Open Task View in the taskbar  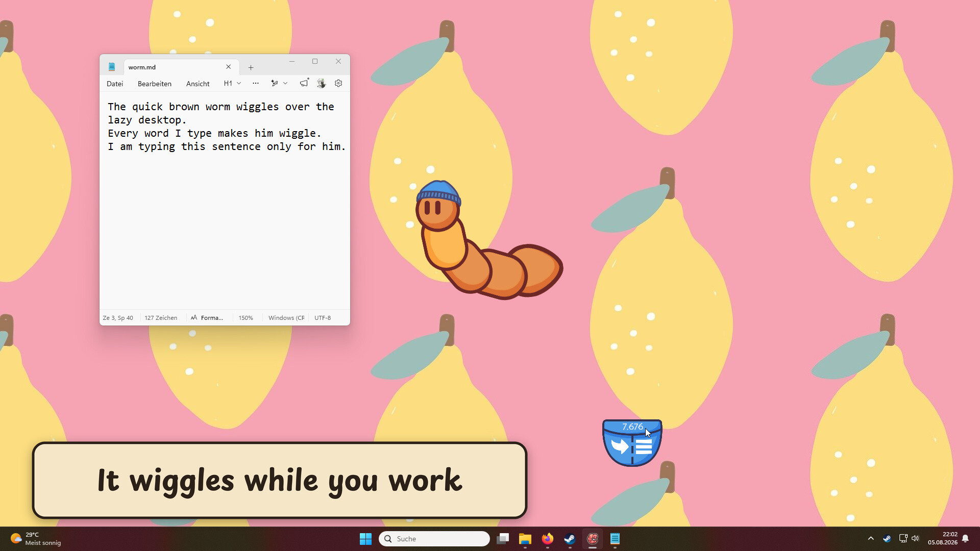[503, 539]
